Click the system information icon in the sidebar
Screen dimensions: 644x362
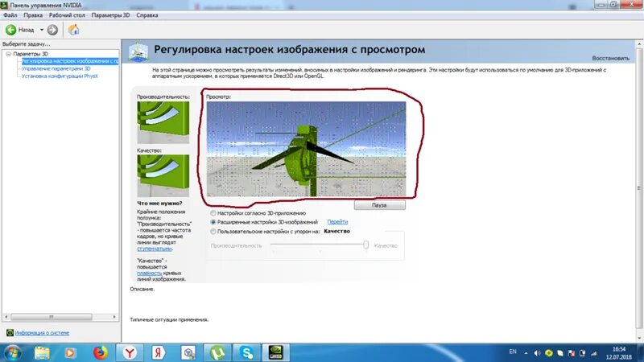click(x=10, y=332)
